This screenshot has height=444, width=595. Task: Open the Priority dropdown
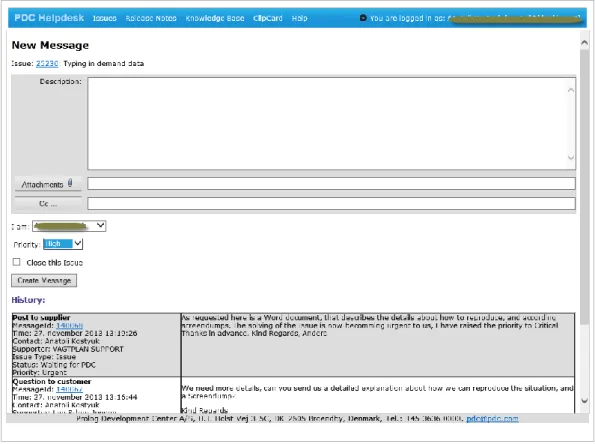pyautogui.click(x=63, y=244)
